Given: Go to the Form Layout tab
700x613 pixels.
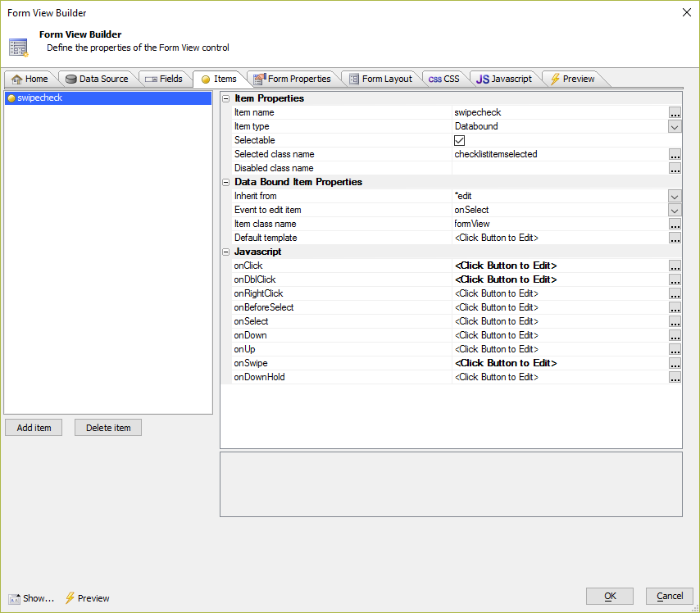Looking at the screenshot, I should [x=380, y=79].
